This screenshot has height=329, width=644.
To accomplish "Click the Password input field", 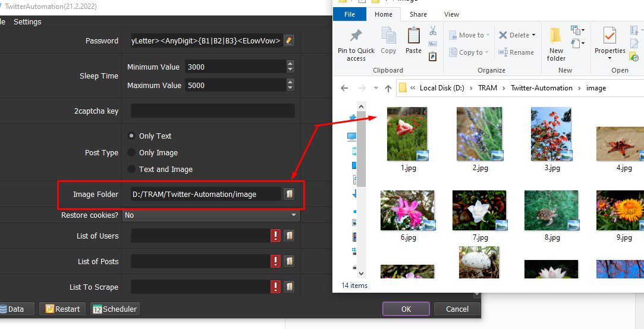I will (206, 40).
